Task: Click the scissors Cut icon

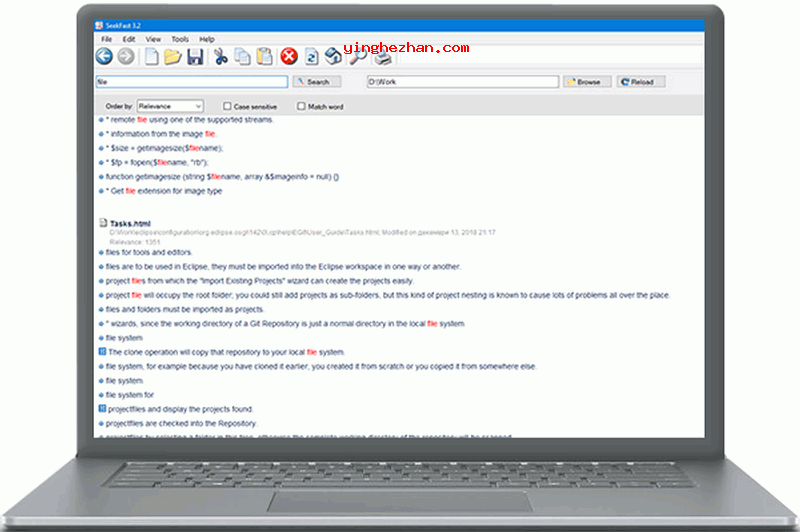Action: [221, 57]
